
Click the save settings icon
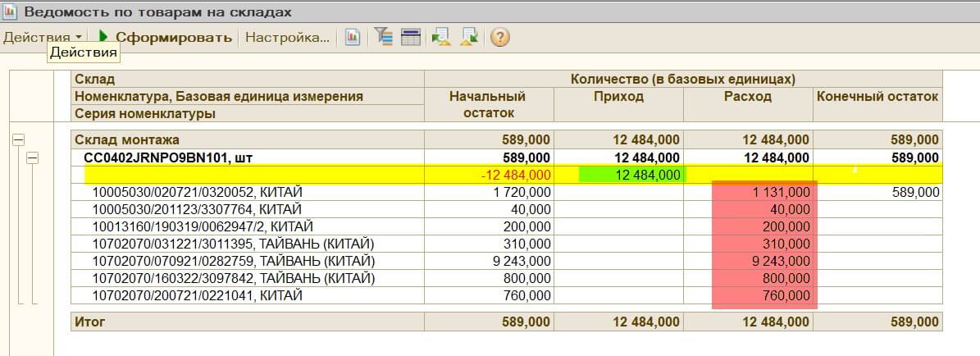point(470,37)
